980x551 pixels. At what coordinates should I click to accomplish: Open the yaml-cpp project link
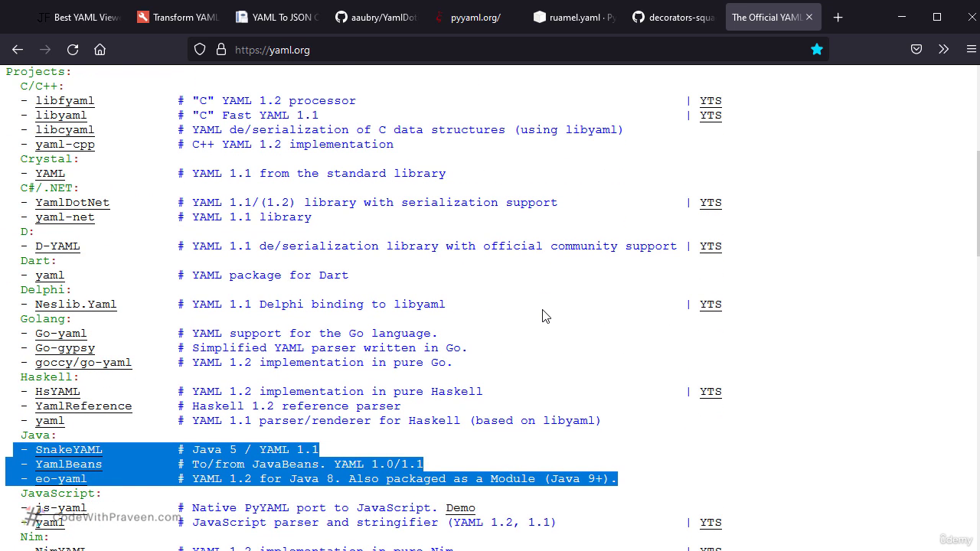tap(65, 145)
